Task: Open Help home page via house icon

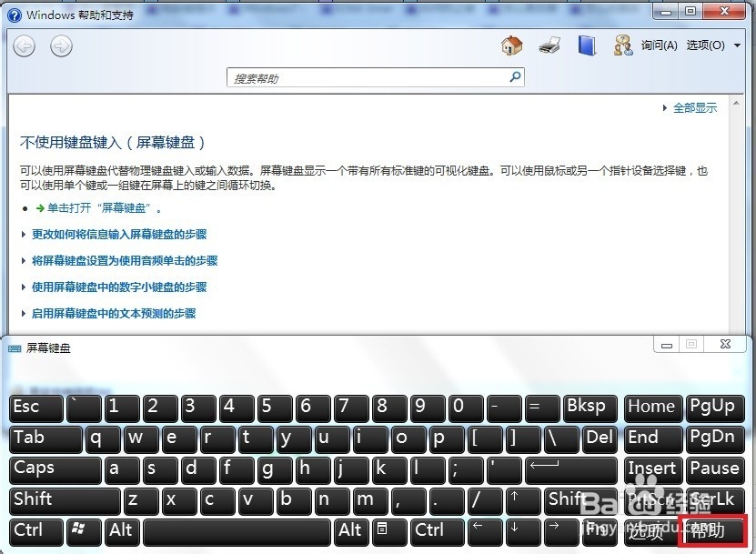Action: coord(511,45)
